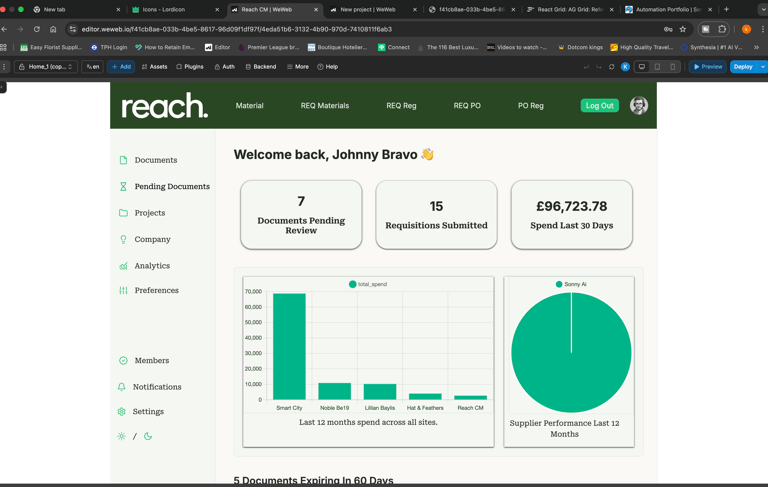Click the WeWeb refresh sync icon
Image resolution: width=768 pixels, height=487 pixels.
pos(611,67)
